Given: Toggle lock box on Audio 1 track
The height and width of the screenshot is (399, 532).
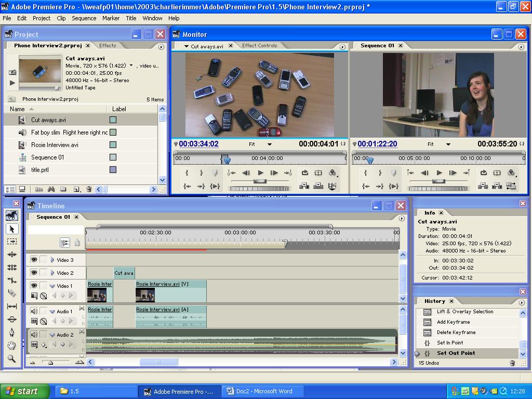Looking at the screenshot, I should pos(44,311).
